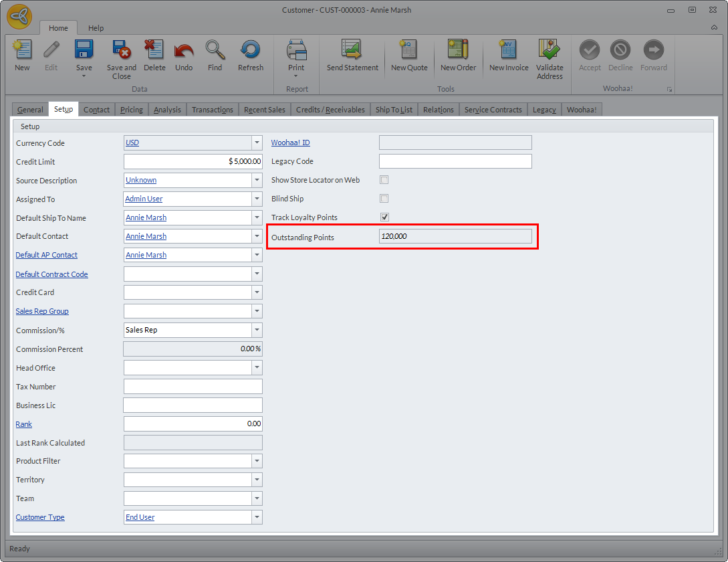Switch to the Pricing tab
728x562 pixels.
point(131,110)
